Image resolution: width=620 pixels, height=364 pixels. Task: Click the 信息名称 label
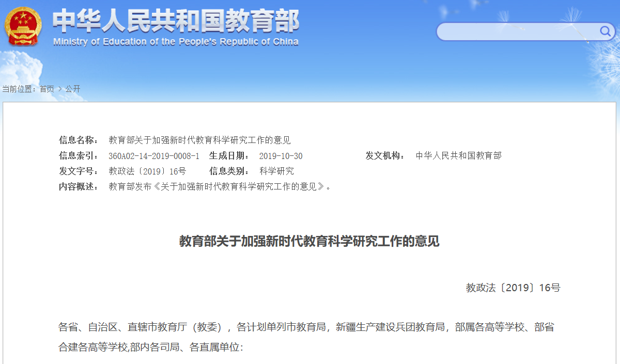[x=79, y=140]
